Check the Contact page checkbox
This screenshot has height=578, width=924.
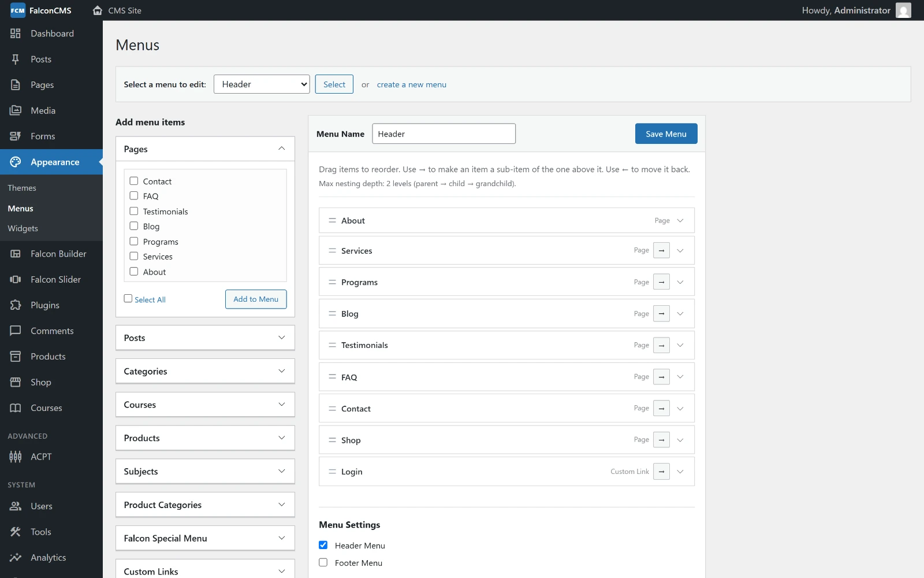click(134, 181)
